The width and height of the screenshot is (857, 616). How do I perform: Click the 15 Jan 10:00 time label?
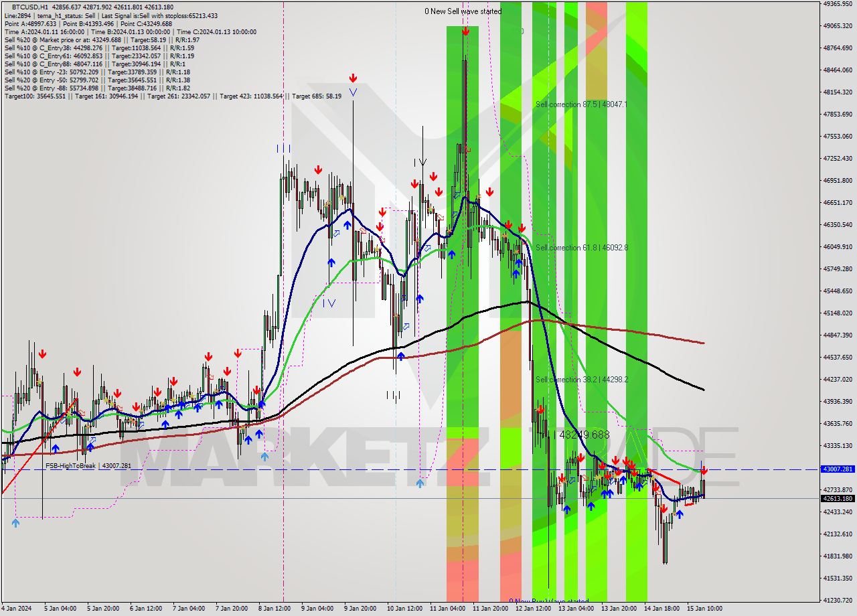(x=705, y=609)
